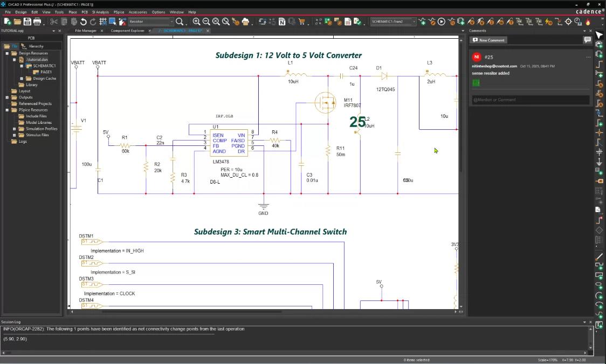Viewport: 606px width, 364px height.
Task: Open the Resistor search dropdown
Action: tap(172, 22)
